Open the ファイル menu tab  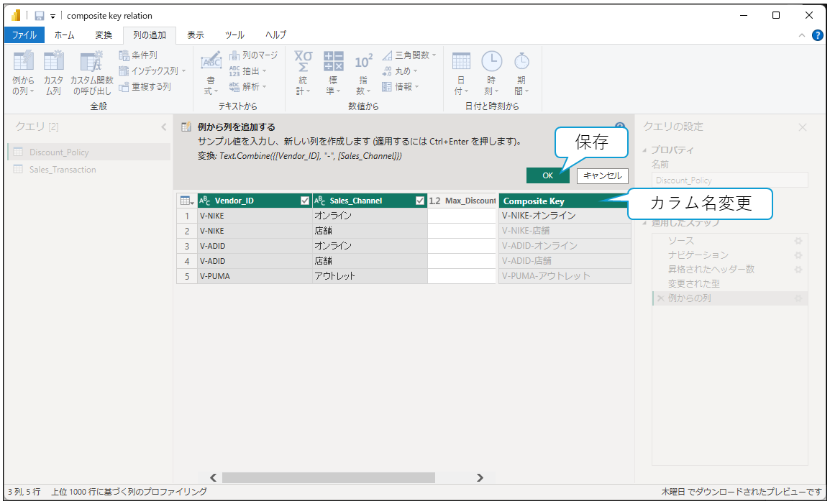(24, 35)
